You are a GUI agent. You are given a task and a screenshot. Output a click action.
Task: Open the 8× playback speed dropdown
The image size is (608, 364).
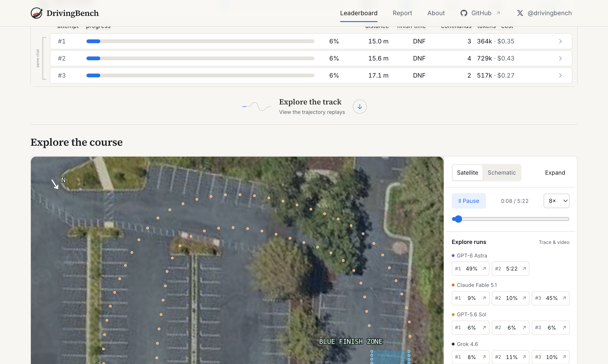pyautogui.click(x=556, y=201)
